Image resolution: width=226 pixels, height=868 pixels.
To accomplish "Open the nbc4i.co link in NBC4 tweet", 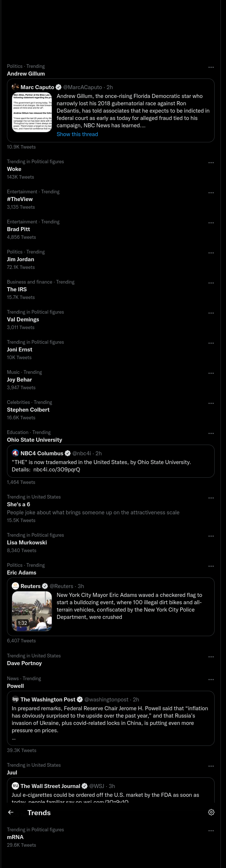I will (x=56, y=470).
